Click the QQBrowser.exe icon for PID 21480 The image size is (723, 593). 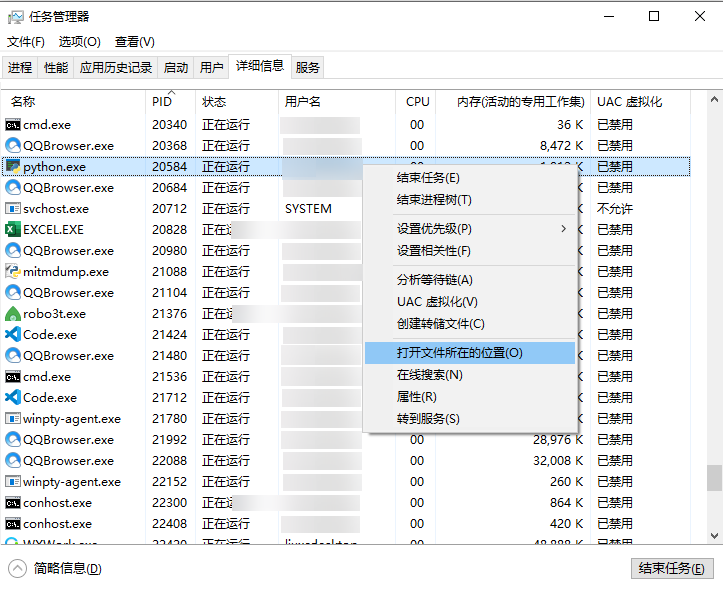[x=13, y=356]
